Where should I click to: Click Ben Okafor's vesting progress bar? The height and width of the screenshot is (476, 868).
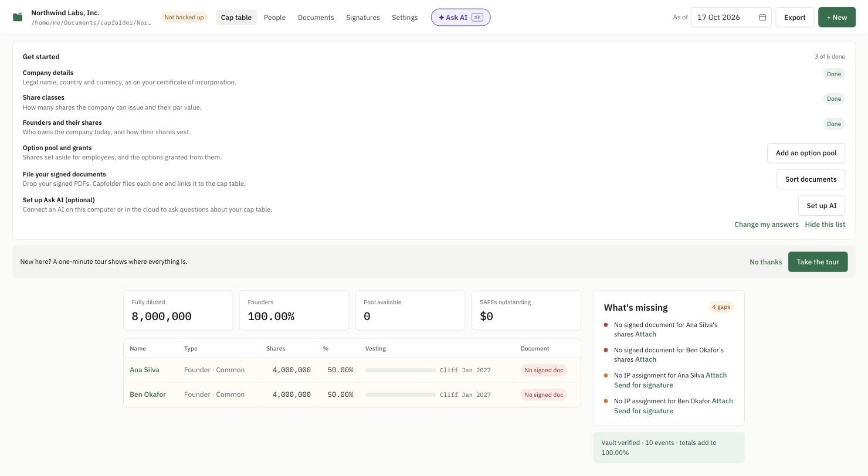pos(401,395)
